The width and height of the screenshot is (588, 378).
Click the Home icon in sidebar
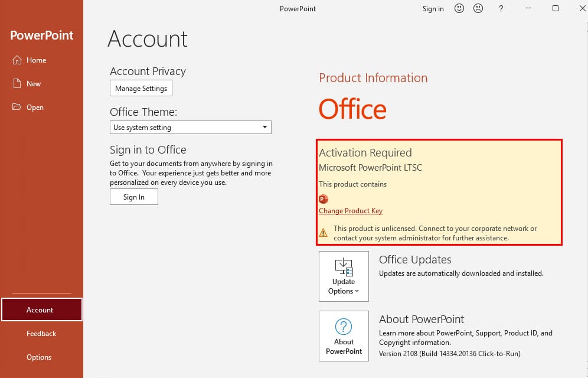pos(17,60)
